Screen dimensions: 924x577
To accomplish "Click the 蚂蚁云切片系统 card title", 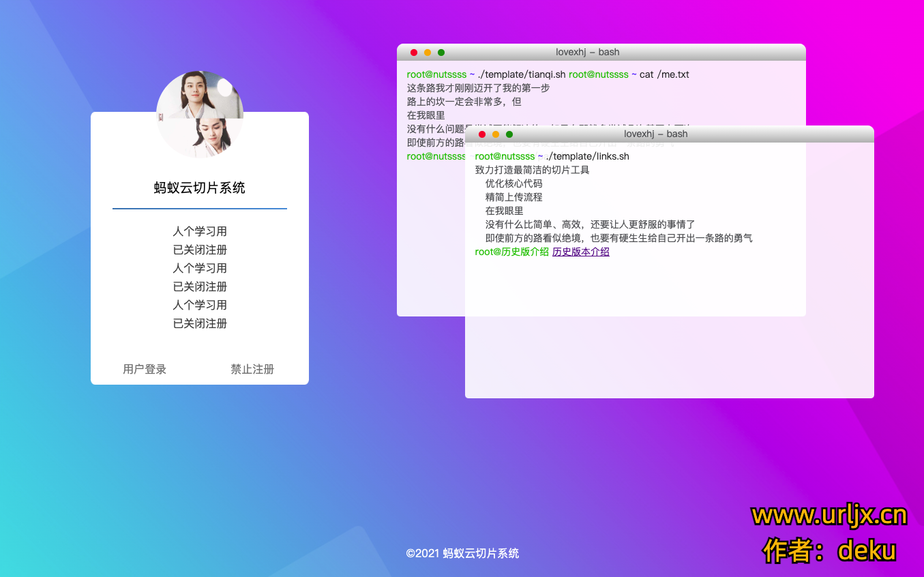I will coord(200,188).
